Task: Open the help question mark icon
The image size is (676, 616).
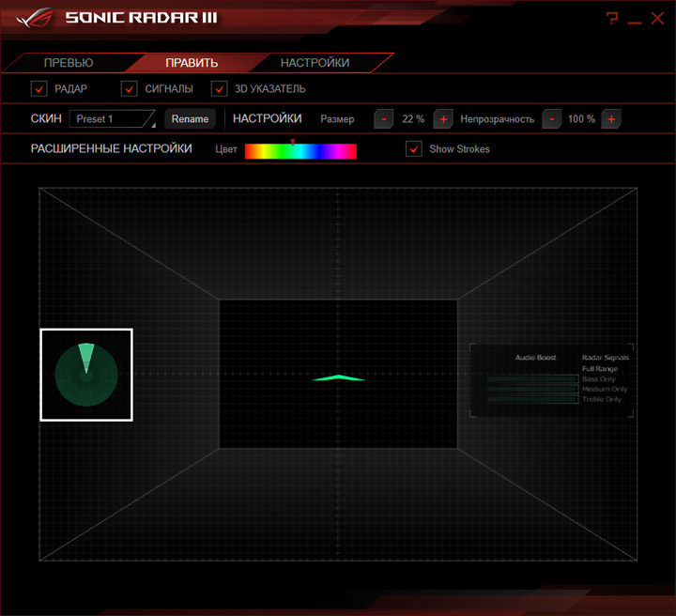Action: coord(612,18)
